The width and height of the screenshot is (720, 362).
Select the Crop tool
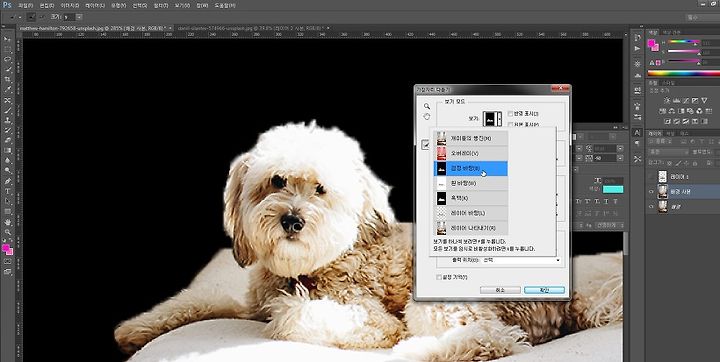click(7, 79)
